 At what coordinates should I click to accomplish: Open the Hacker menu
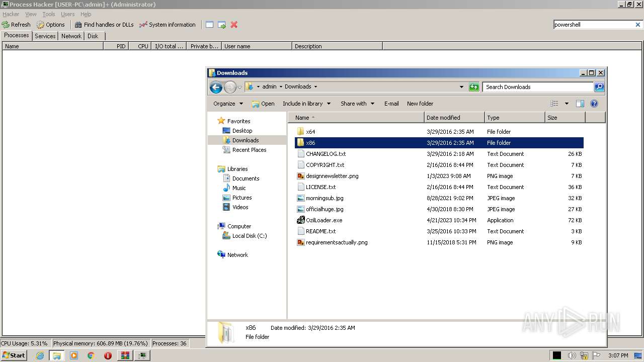coord(11,14)
